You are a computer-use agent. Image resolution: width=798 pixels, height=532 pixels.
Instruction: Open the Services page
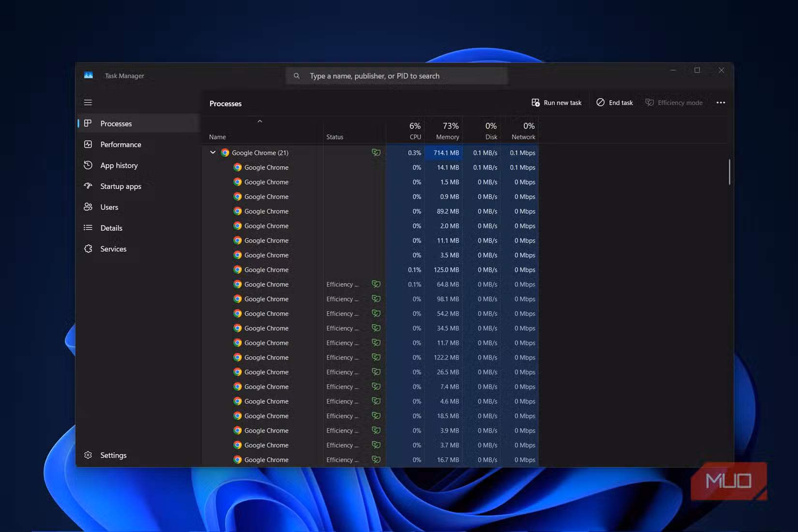[139, 249]
